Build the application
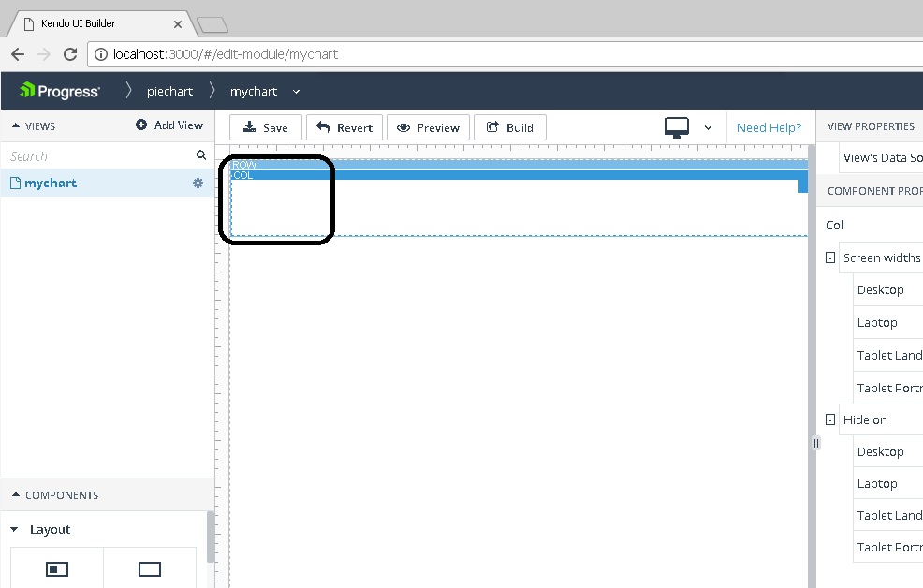Viewport: 923px width, 588px height. tap(510, 127)
